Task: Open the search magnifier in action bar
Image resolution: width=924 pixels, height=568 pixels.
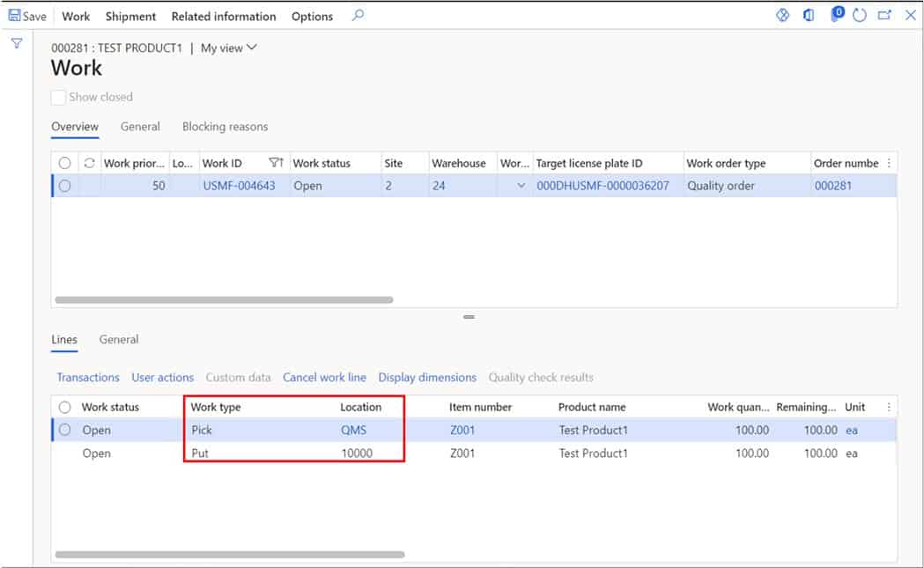Action: tap(358, 15)
